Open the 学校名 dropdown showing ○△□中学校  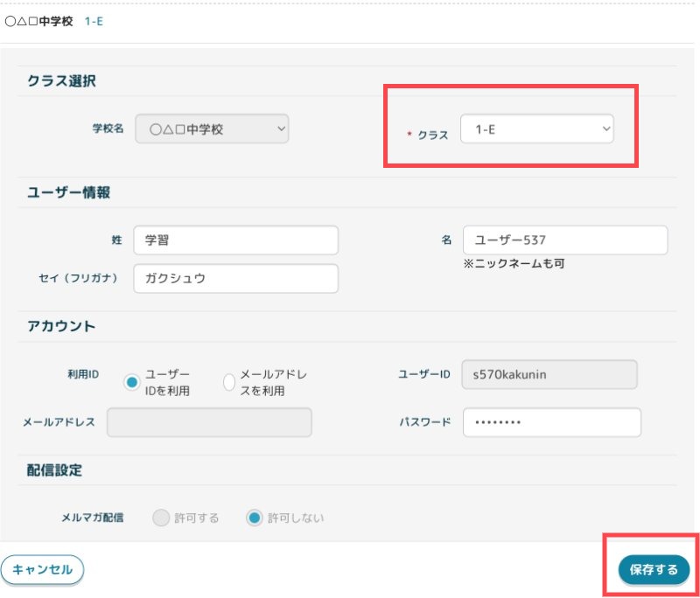(x=212, y=129)
